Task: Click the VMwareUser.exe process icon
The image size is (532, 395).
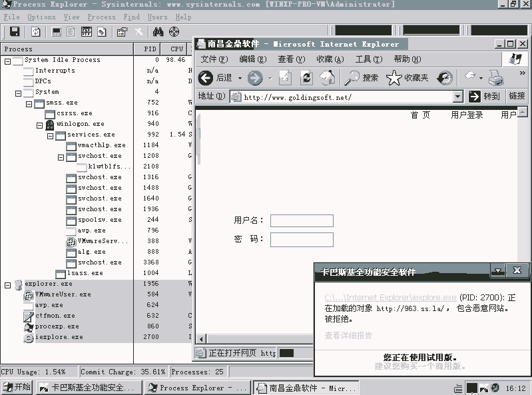Action: pyautogui.click(x=29, y=295)
